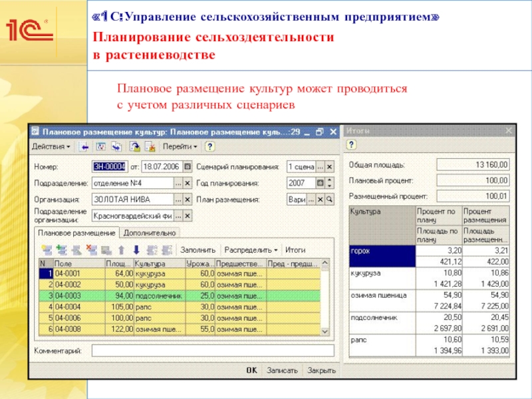Open help with the yellow question mark icon

pos(209,146)
